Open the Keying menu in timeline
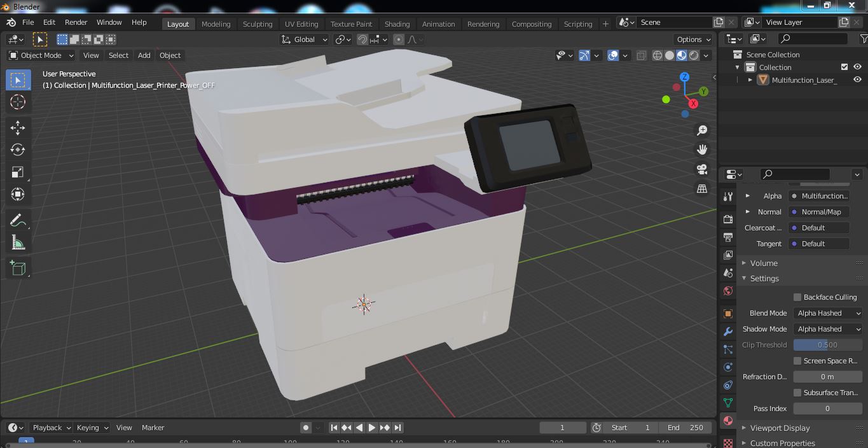 click(92, 428)
